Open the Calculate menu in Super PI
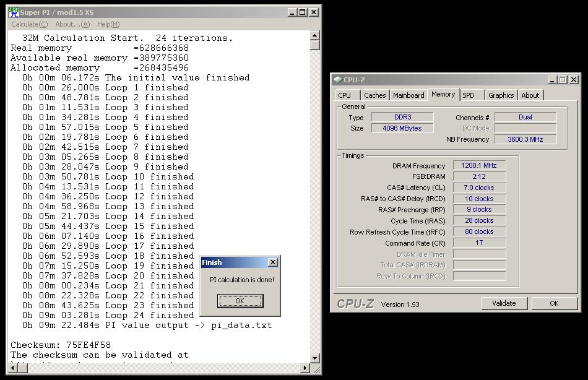Screen dimensions: 588x380 point(30,24)
